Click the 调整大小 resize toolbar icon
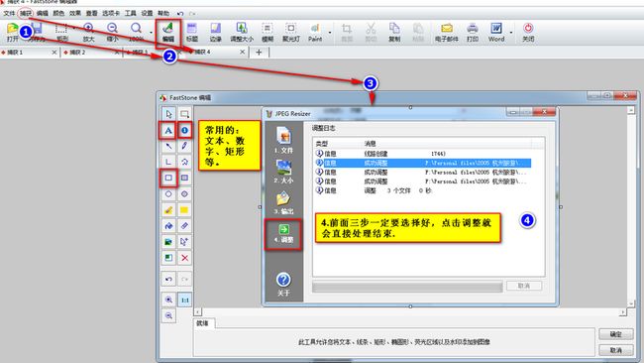This screenshot has height=363, width=644. tap(242, 32)
